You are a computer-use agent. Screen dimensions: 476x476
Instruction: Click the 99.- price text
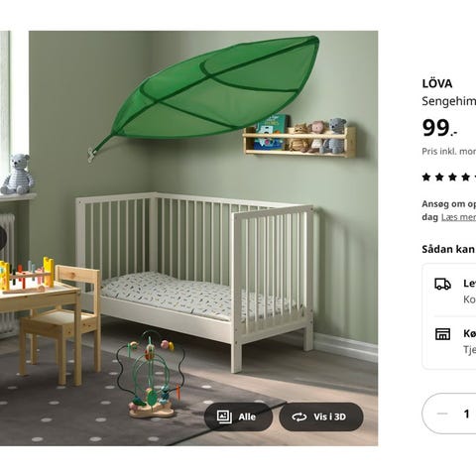pyautogui.click(x=439, y=128)
